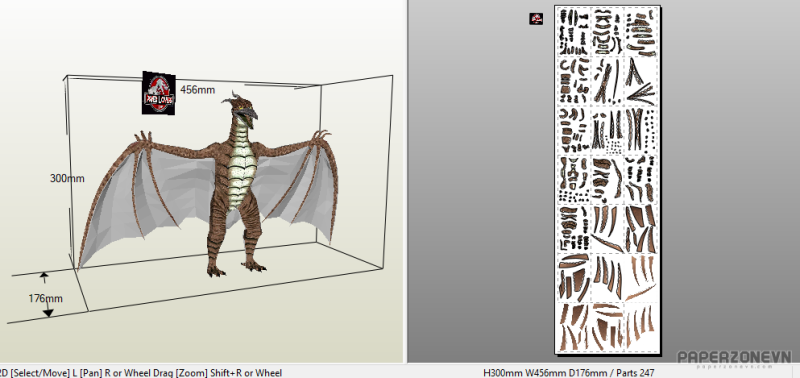
Task: Click the 300mm height label
Action: [x=67, y=179]
